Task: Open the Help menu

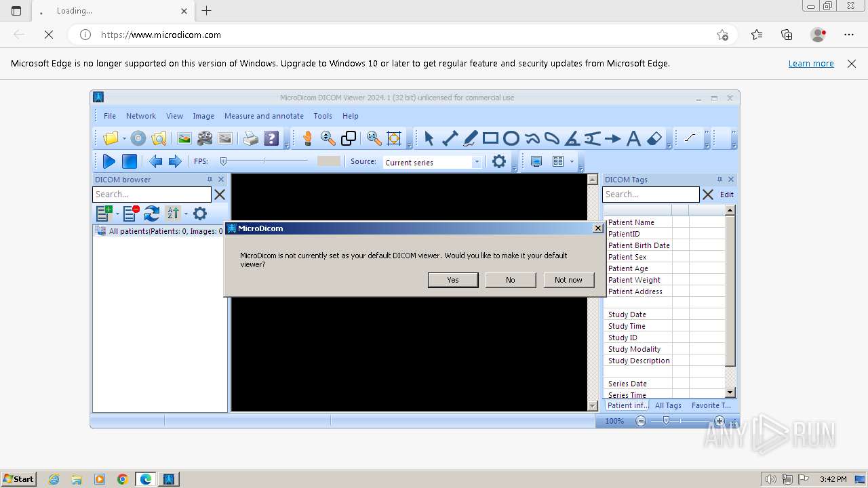Action: point(350,116)
